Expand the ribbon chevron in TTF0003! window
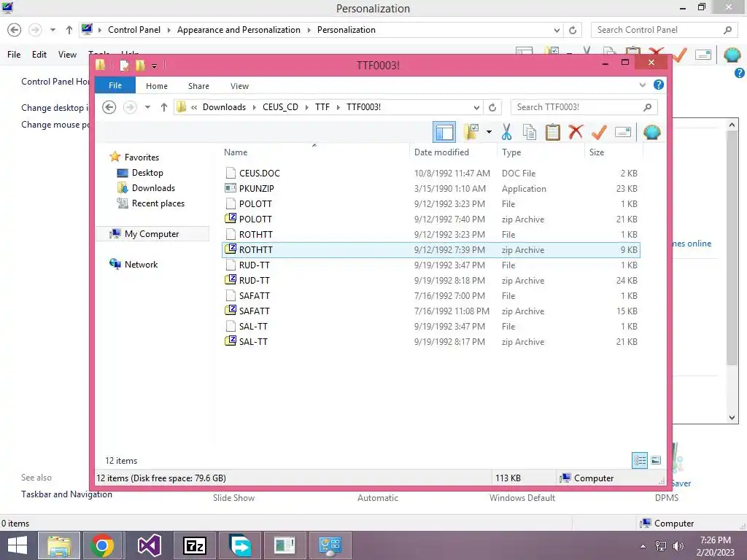747x560 pixels. (x=642, y=85)
